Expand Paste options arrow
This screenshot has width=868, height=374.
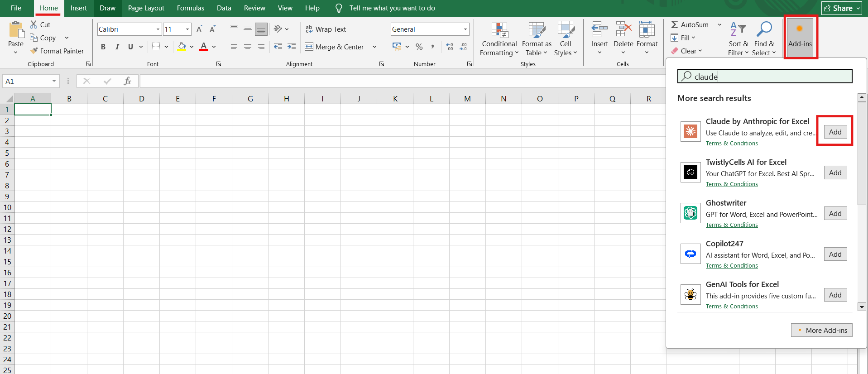[16, 52]
